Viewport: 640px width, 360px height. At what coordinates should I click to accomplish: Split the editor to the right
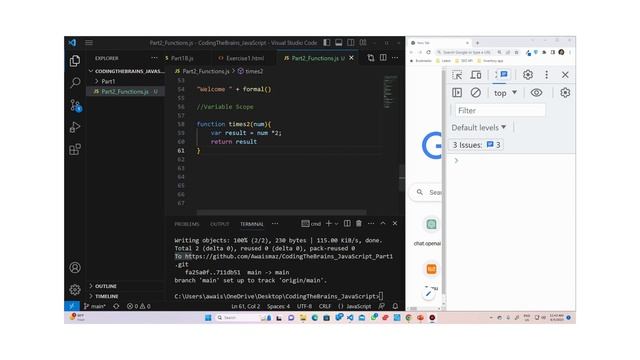383,58
